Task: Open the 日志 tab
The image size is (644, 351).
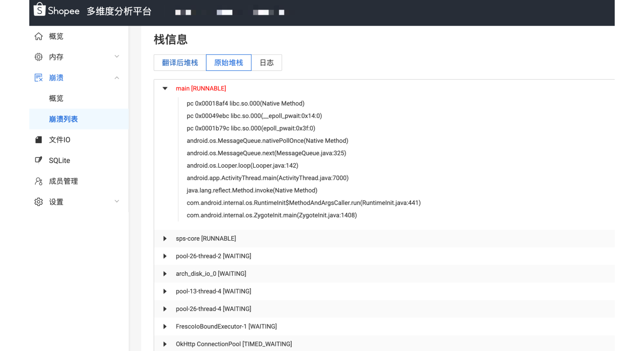Action: [266, 62]
